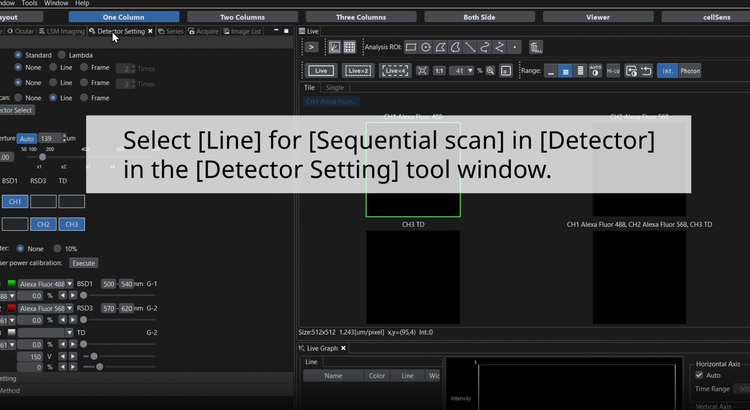
Task: Select Line for Sequential scan
Action: pos(52,97)
